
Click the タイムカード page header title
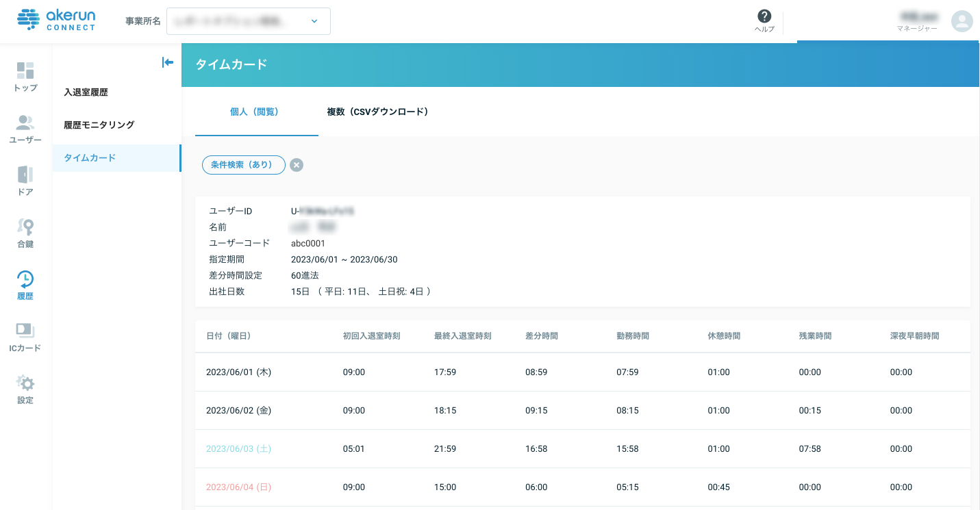(231, 65)
